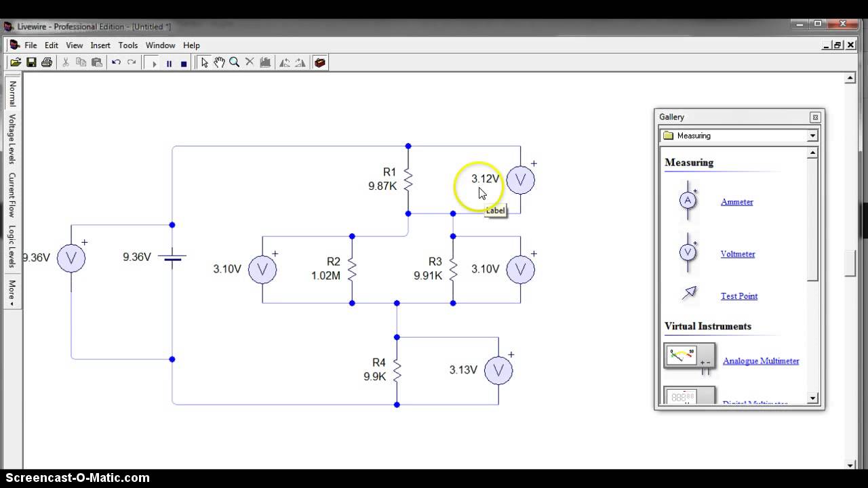Select the leftmost voltmeter reading 9.36V

click(x=71, y=258)
